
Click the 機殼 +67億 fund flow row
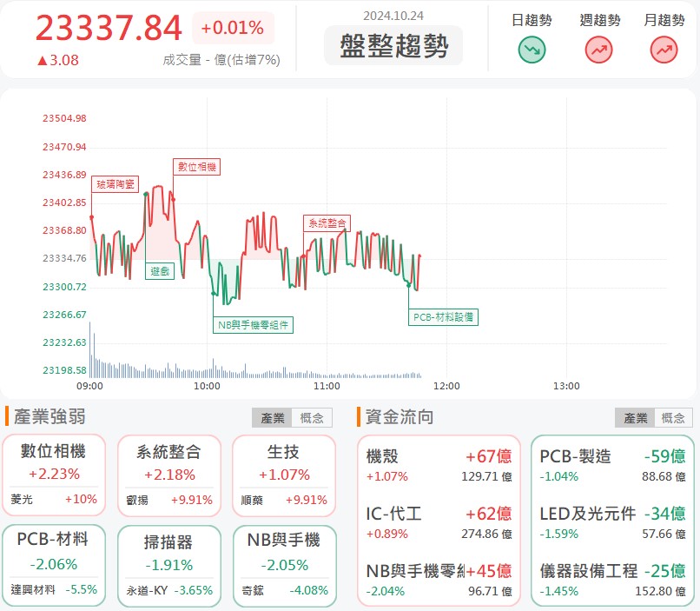pos(439,465)
